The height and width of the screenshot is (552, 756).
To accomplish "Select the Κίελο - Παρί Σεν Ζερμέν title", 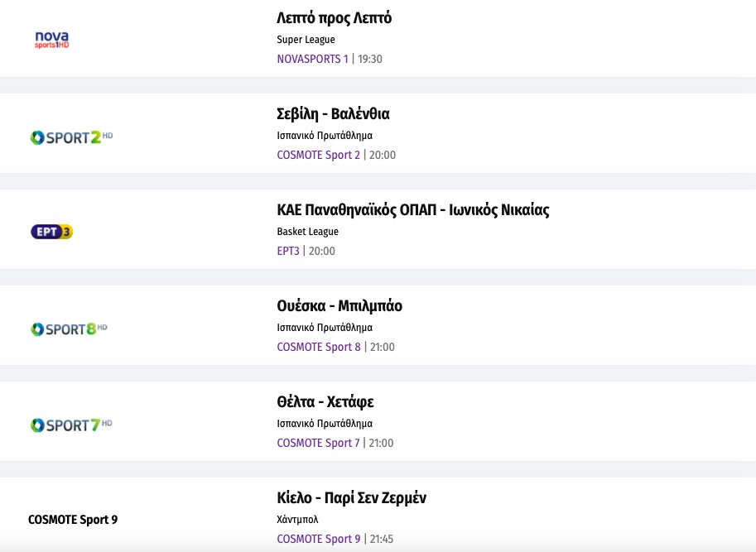I will tap(351, 498).
